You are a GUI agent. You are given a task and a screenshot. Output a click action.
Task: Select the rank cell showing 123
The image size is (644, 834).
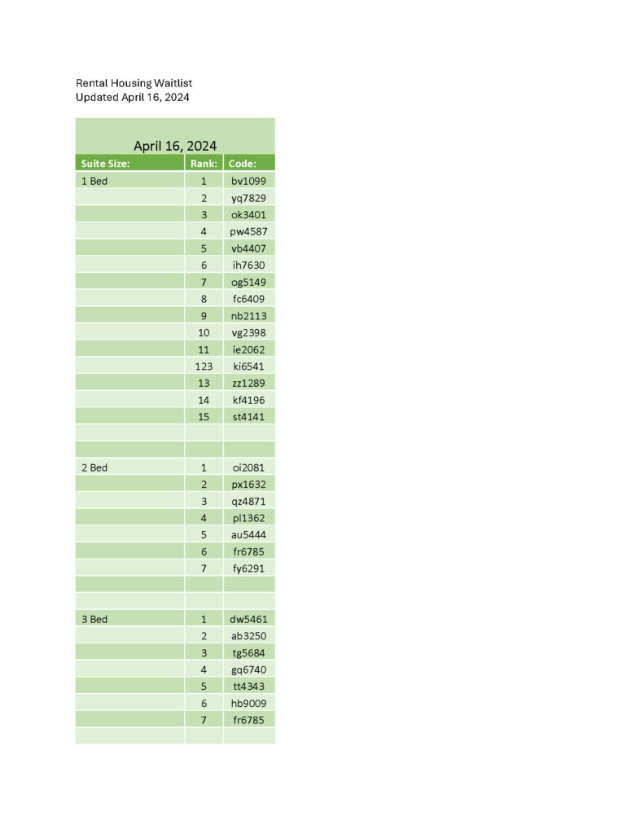[x=204, y=366]
